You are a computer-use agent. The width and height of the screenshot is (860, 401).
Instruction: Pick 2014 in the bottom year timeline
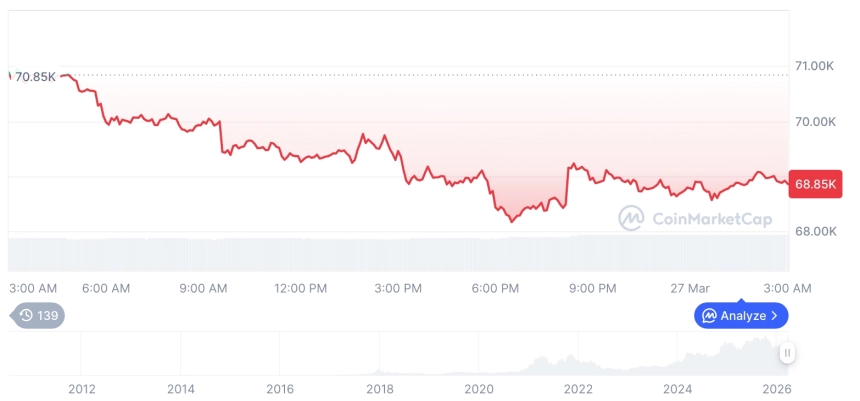click(x=180, y=389)
